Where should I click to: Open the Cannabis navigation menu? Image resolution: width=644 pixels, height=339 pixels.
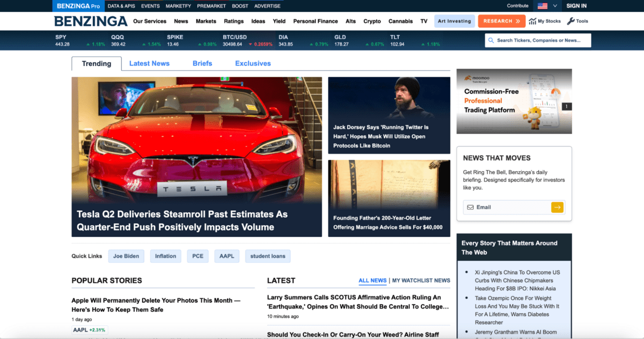pyautogui.click(x=401, y=21)
